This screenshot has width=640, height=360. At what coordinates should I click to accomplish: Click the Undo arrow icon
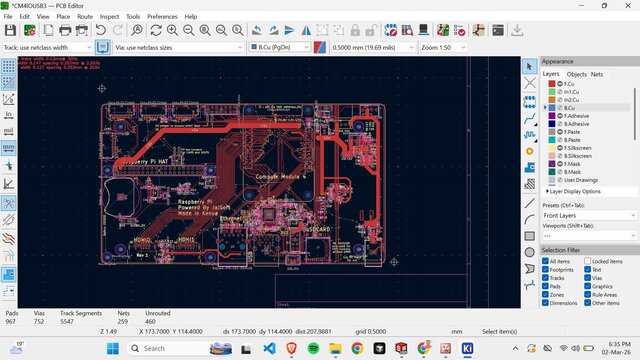100,30
